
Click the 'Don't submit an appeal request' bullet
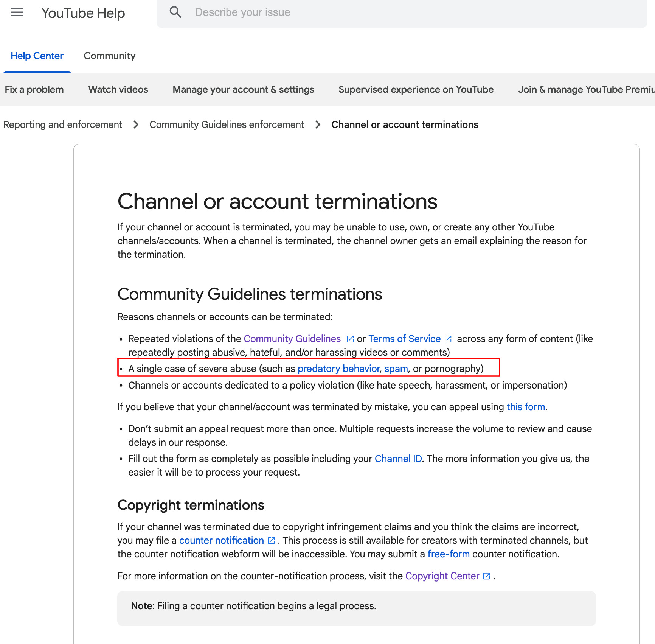[360, 436]
